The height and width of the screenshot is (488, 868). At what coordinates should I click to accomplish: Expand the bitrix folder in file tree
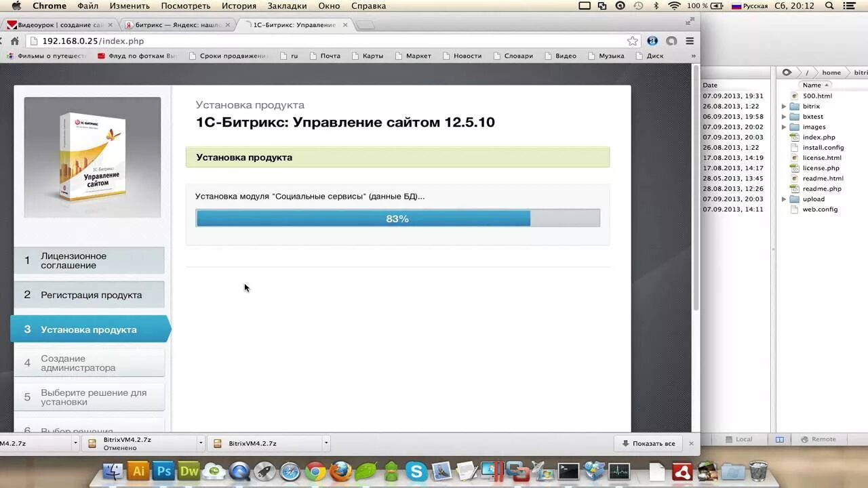pyautogui.click(x=784, y=106)
